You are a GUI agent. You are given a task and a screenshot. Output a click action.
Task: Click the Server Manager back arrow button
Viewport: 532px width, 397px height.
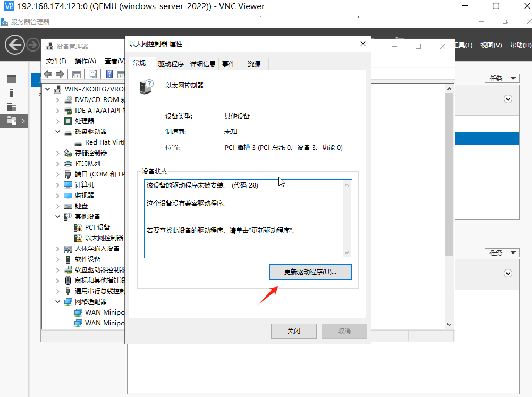click(x=14, y=45)
